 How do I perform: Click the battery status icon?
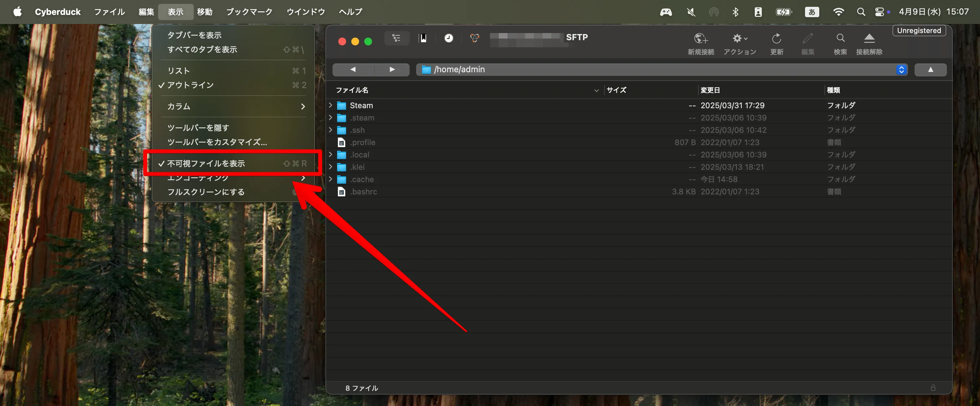[784, 12]
